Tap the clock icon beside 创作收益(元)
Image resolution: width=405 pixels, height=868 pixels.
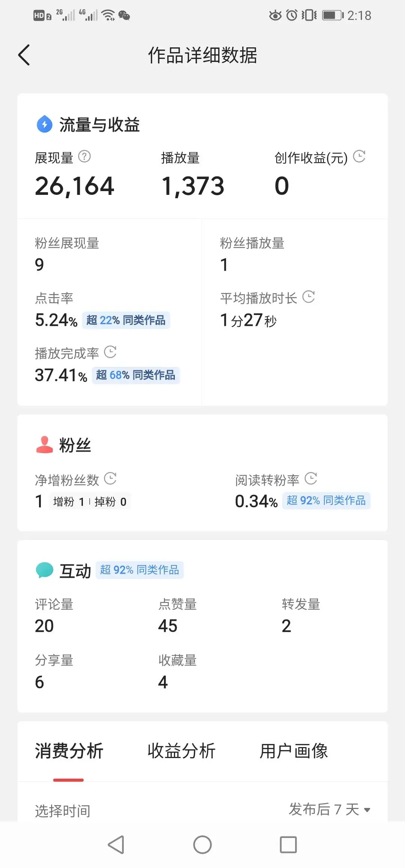[x=359, y=157]
